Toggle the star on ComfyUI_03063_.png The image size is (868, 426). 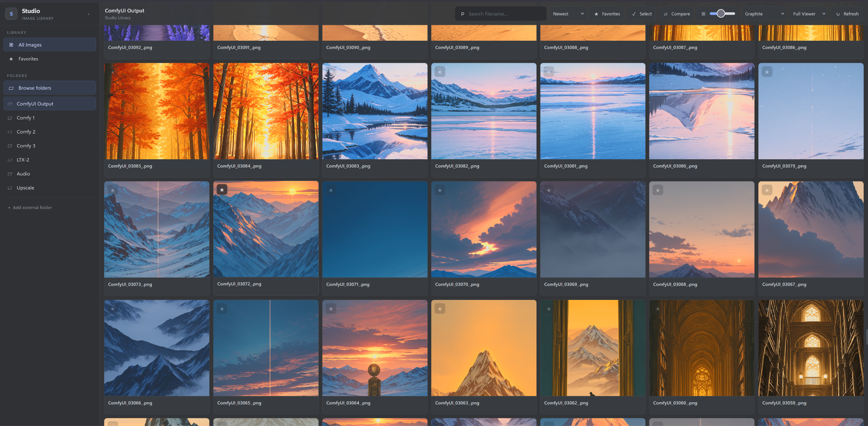pyautogui.click(x=440, y=309)
